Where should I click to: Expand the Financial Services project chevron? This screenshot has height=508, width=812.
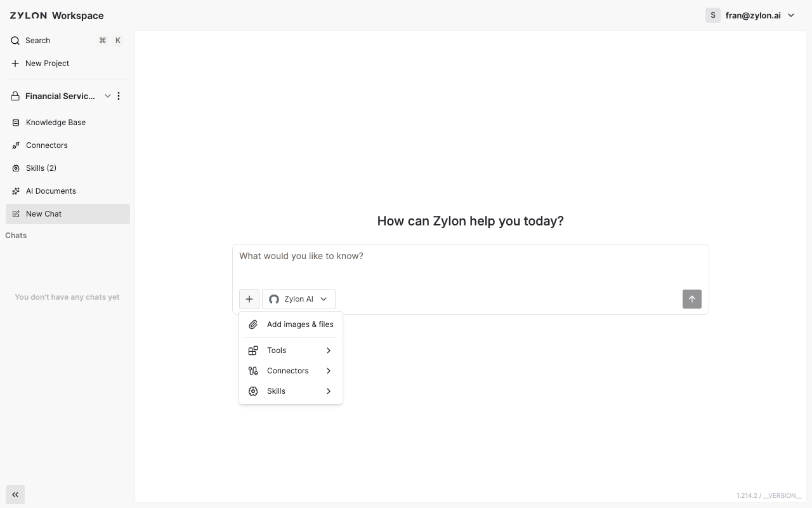point(108,96)
